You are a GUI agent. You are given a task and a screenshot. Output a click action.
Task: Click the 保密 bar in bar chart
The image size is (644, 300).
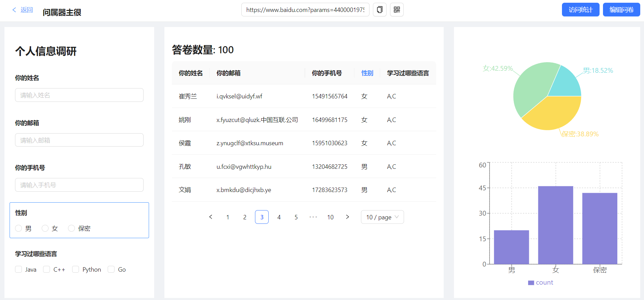pos(600,229)
